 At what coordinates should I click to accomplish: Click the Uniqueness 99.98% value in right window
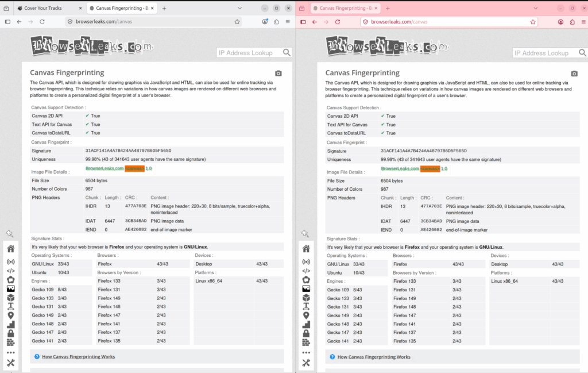point(440,159)
